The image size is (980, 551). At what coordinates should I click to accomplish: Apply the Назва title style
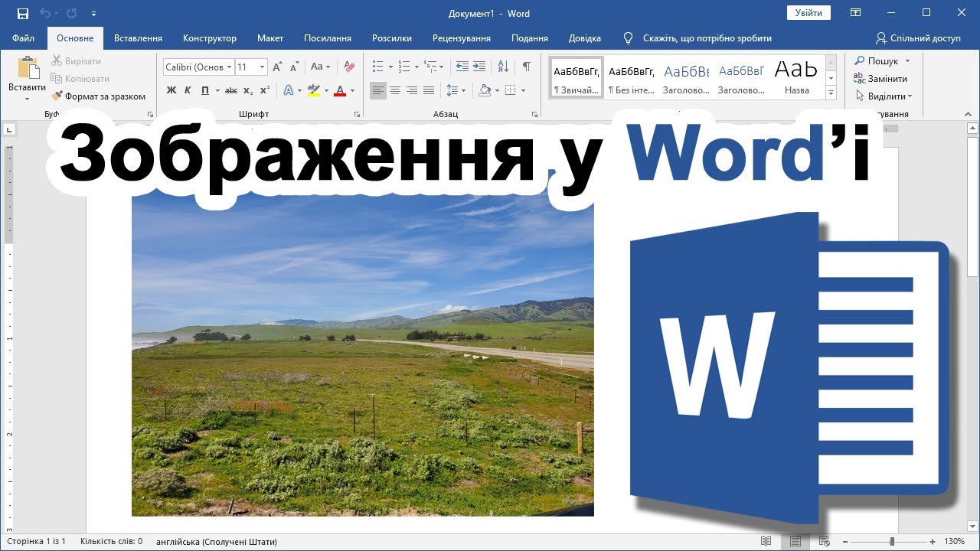796,78
